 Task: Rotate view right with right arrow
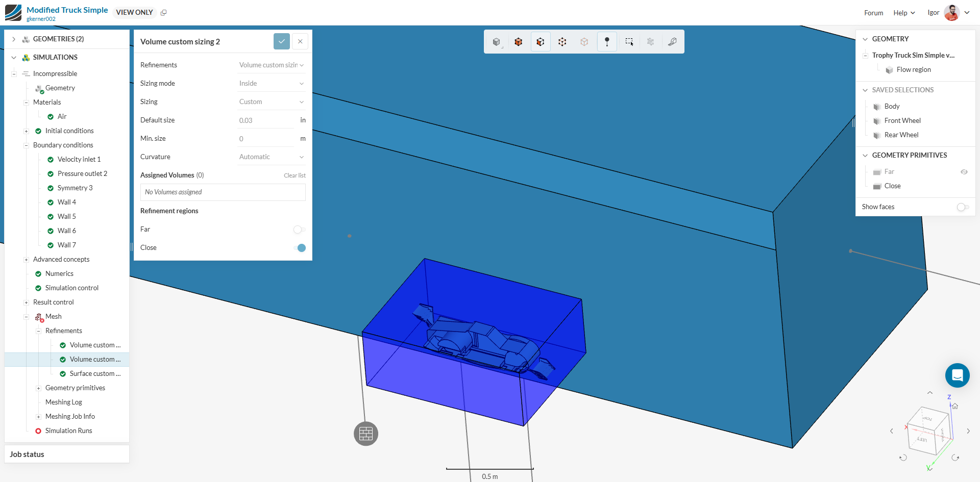pyautogui.click(x=968, y=431)
